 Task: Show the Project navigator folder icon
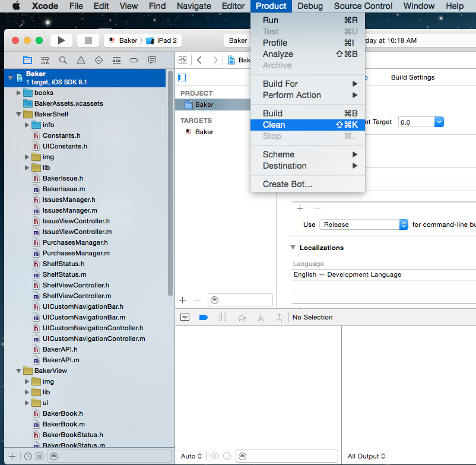(28, 60)
